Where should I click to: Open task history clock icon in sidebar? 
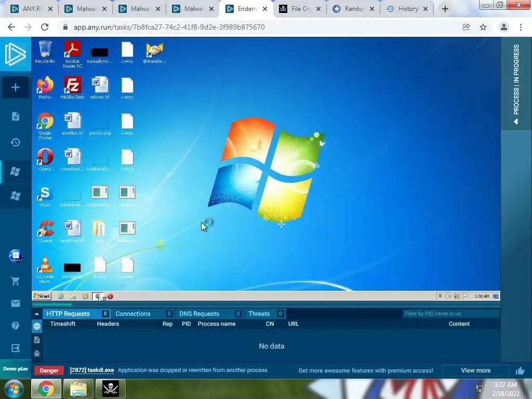(x=15, y=142)
